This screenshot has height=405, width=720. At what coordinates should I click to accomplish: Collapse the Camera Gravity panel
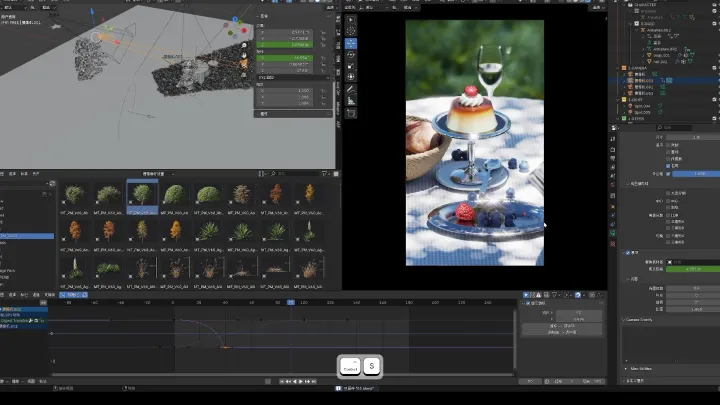[x=624, y=320]
